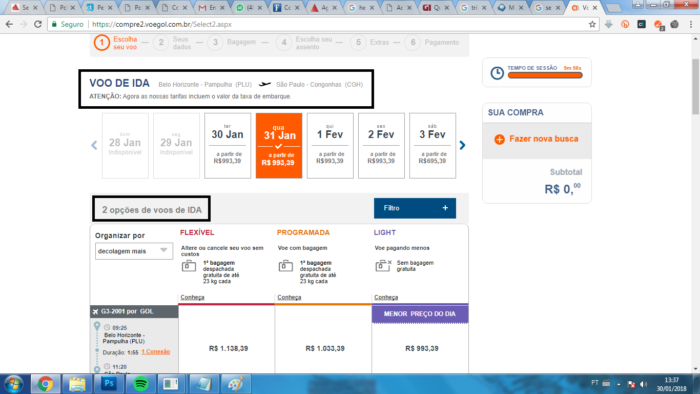Viewport: 700px width, 394px height.
Task: Go back with the browser back arrow
Action: tap(9, 25)
